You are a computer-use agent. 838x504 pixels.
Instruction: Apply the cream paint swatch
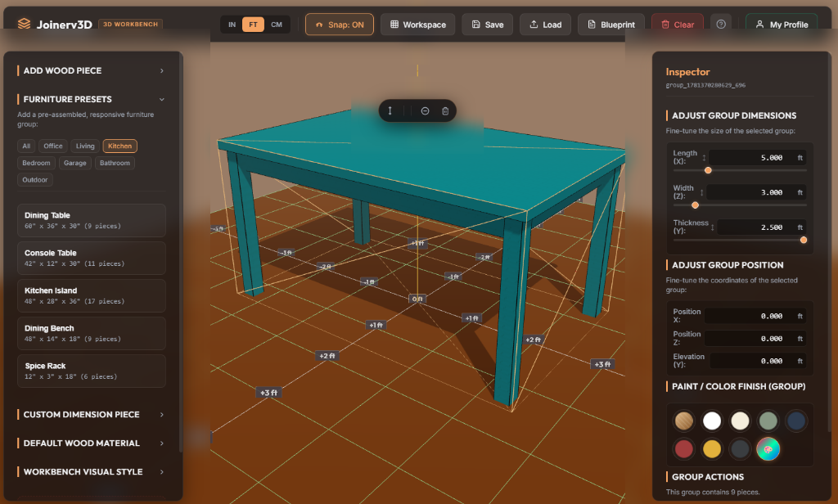click(x=740, y=421)
